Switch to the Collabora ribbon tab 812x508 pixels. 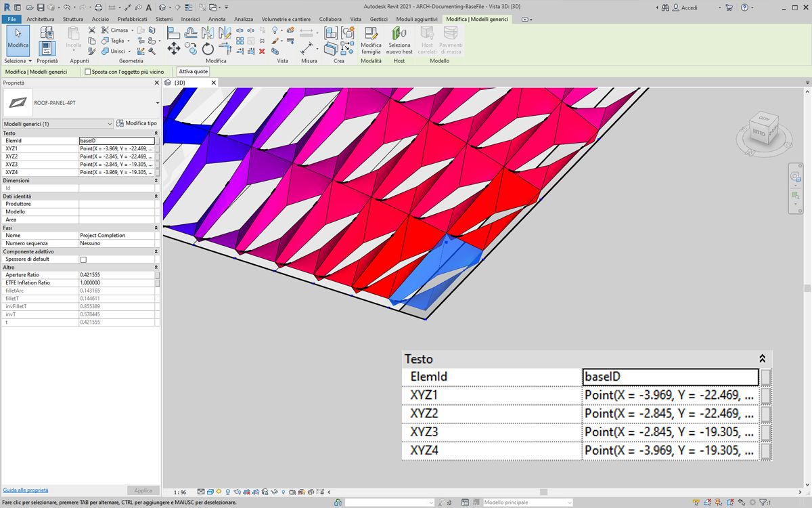[330, 19]
